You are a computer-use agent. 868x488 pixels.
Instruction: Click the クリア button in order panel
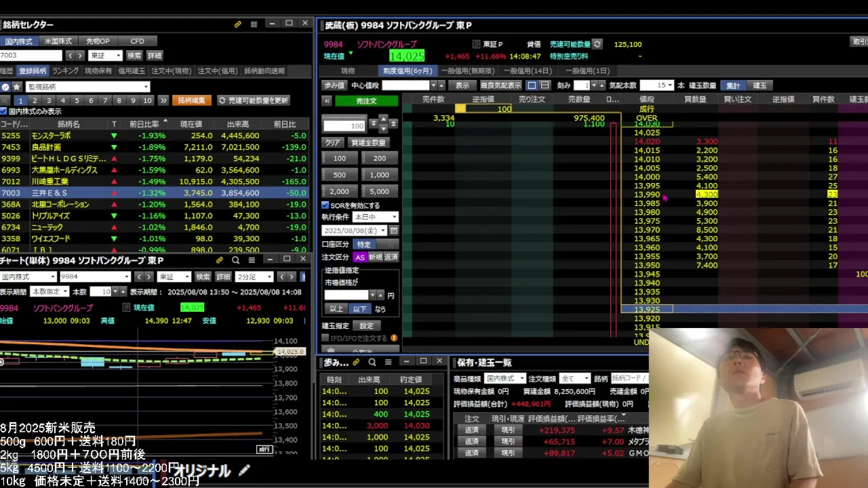pyautogui.click(x=332, y=142)
